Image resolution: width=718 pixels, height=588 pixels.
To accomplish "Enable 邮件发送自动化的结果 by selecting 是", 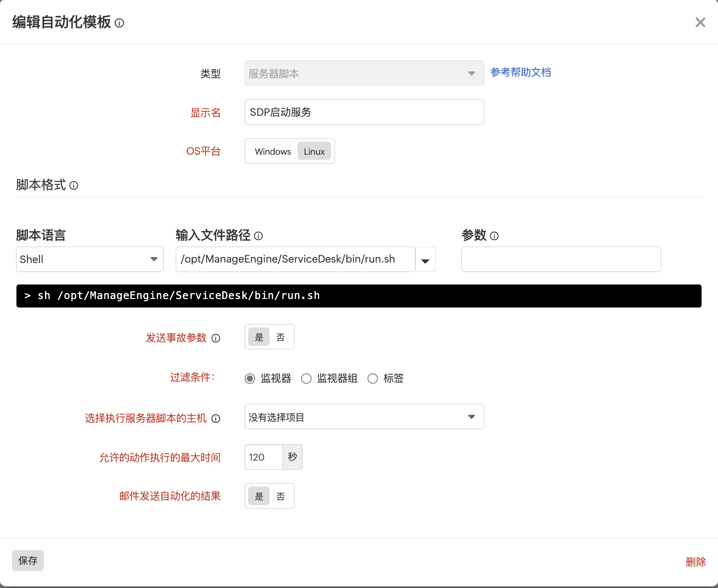I will coord(259,496).
